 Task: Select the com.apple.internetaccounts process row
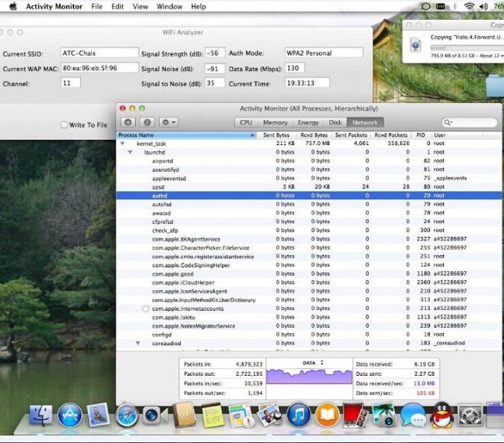click(x=309, y=309)
